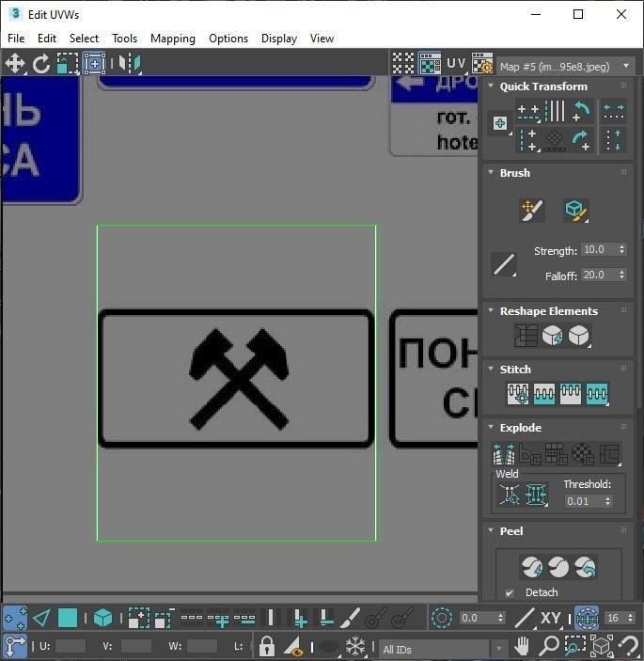
Task: Select the Paint Move brush
Action: [x=532, y=210]
